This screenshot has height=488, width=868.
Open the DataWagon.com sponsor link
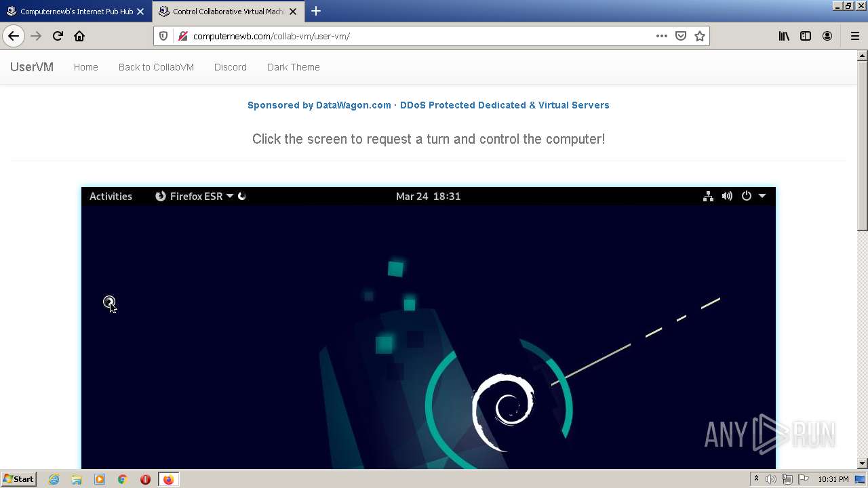point(429,105)
